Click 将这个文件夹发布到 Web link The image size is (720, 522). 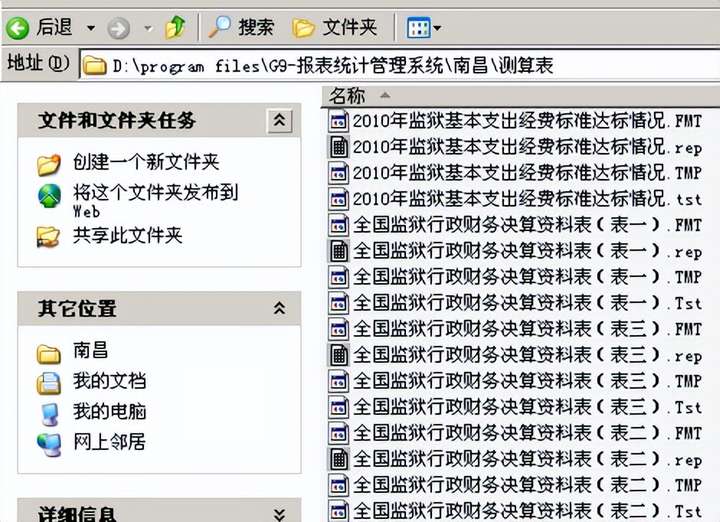pyautogui.click(x=155, y=201)
